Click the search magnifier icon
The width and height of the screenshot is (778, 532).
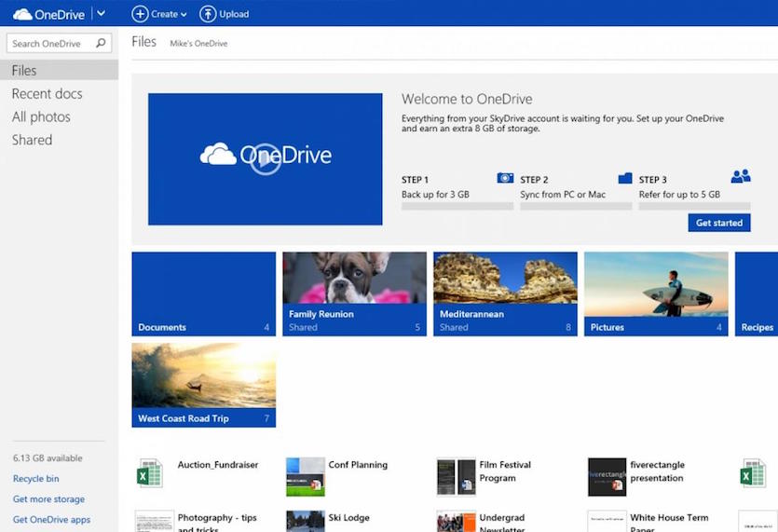tap(101, 43)
